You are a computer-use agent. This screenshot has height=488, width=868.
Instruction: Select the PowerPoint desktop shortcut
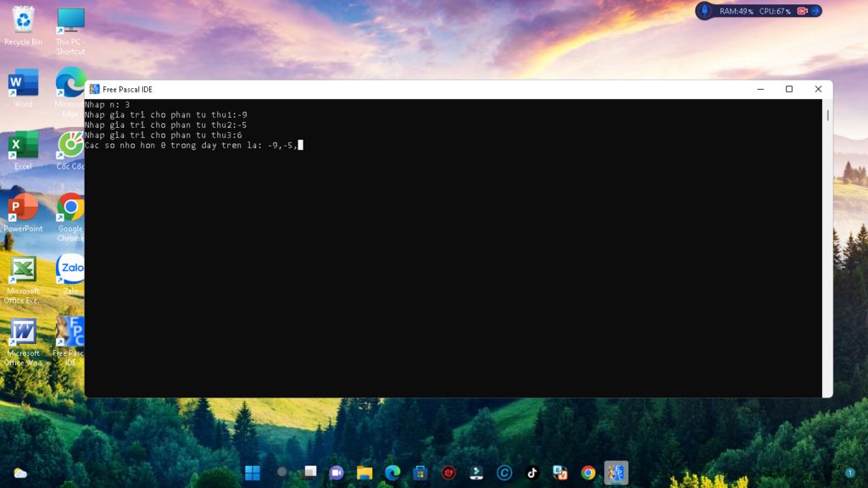click(23, 213)
